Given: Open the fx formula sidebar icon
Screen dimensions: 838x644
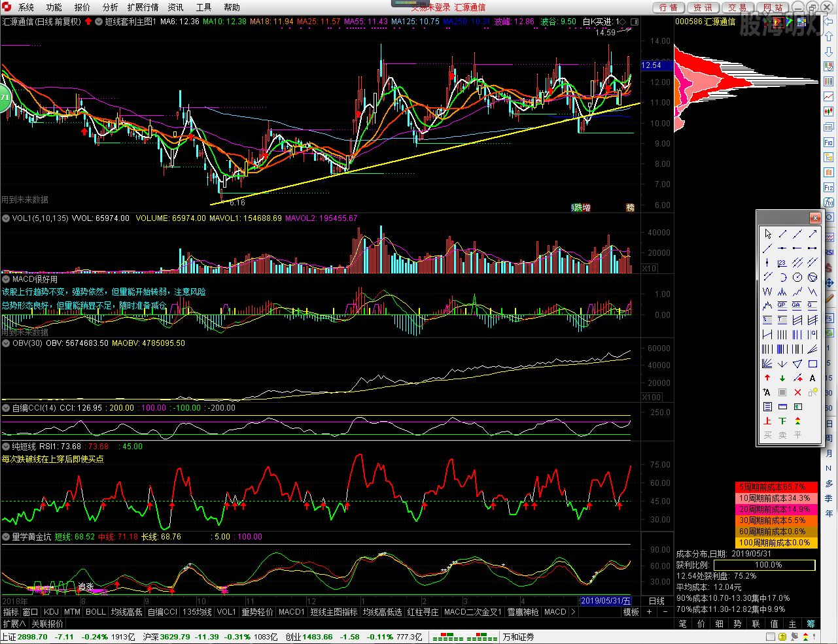Looking at the screenshot, I should click(x=829, y=202).
